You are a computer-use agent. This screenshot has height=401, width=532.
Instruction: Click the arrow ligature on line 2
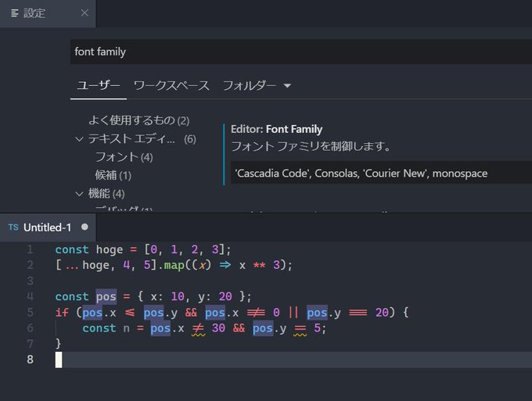pyautogui.click(x=225, y=265)
